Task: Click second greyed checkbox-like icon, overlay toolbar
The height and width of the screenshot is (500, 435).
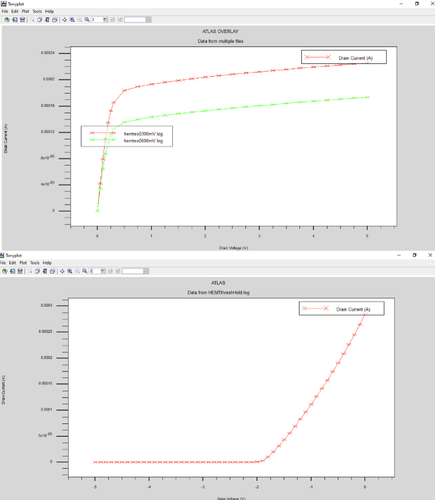Action: (120, 20)
